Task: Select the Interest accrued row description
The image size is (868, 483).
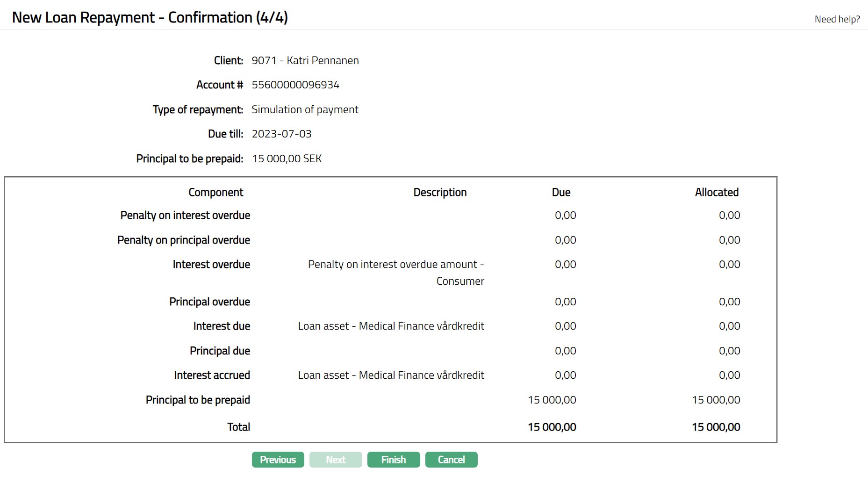Action: click(391, 375)
